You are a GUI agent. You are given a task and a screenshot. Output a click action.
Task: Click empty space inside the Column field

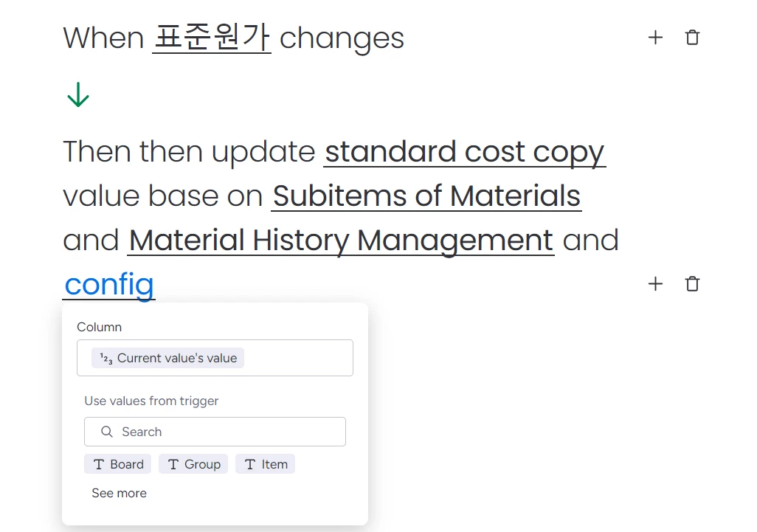pyautogui.click(x=303, y=359)
